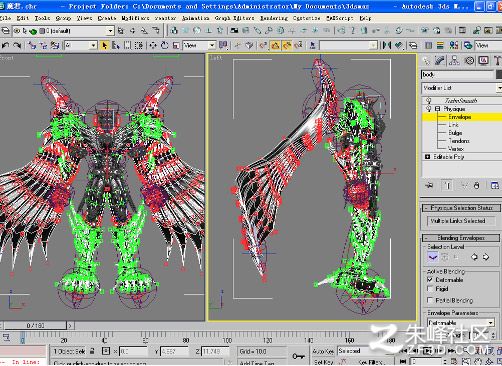This screenshot has width=502, height=366.
Task: Open the layer default dropdown in toolbar
Action: point(110,31)
